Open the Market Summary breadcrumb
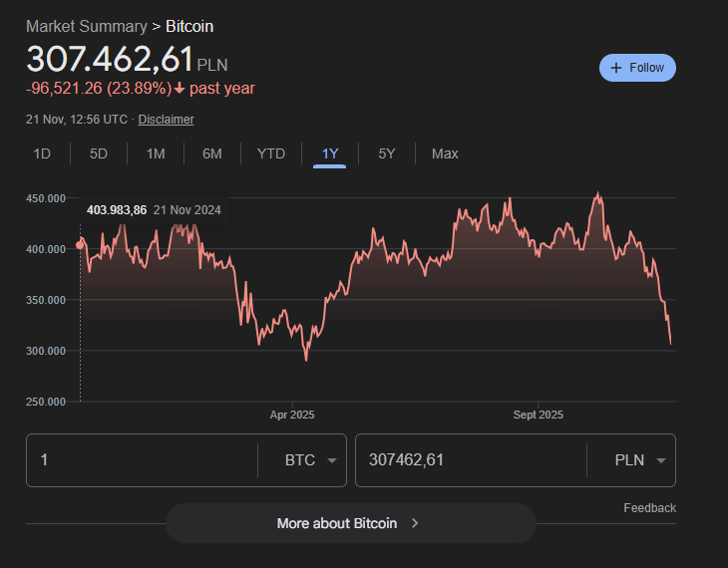Viewport: 728px width, 568px height. pos(86,26)
